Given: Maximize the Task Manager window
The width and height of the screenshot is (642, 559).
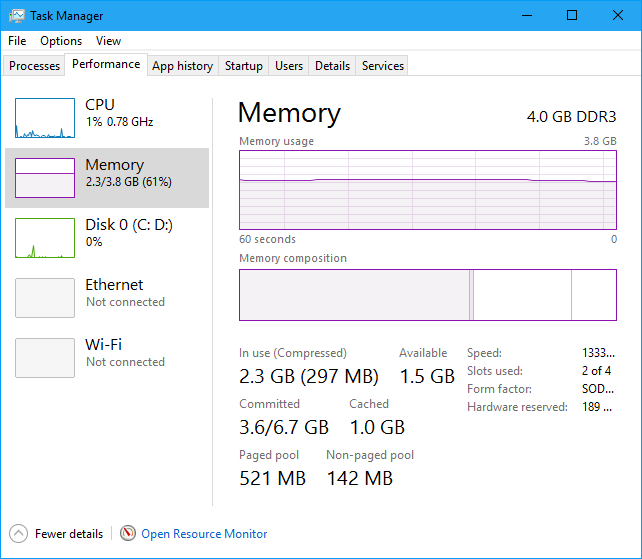Looking at the screenshot, I should point(572,16).
